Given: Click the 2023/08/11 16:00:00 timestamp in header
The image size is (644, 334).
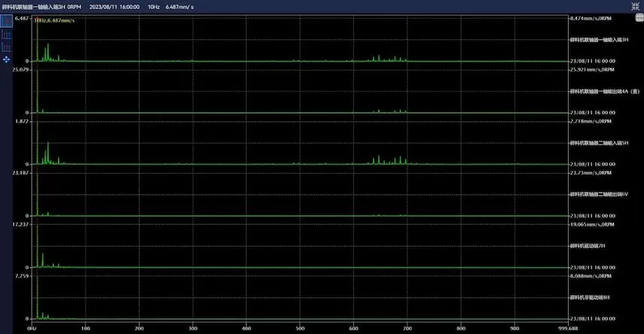Looking at the screenshot, I should tap(114, 6).
